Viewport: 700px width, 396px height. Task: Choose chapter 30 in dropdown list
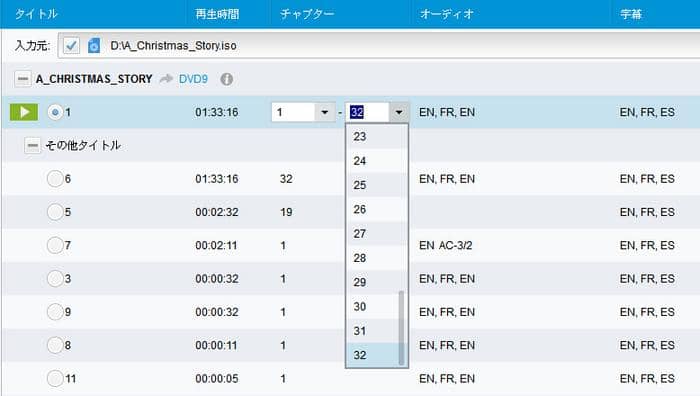[x=372, y=307]
